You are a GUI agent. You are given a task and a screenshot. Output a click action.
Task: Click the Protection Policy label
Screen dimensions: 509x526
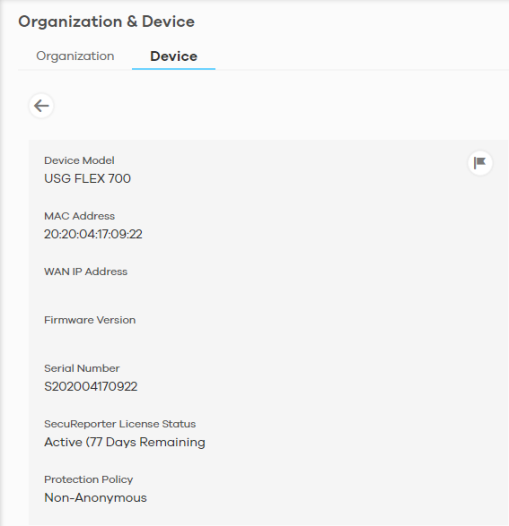tap(89, 480)
